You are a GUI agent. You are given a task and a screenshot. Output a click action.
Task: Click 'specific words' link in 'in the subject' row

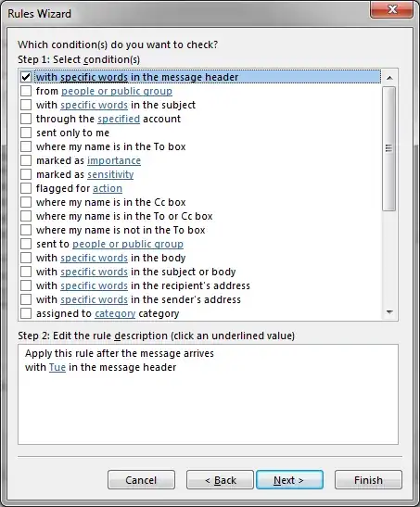[94, 105]
